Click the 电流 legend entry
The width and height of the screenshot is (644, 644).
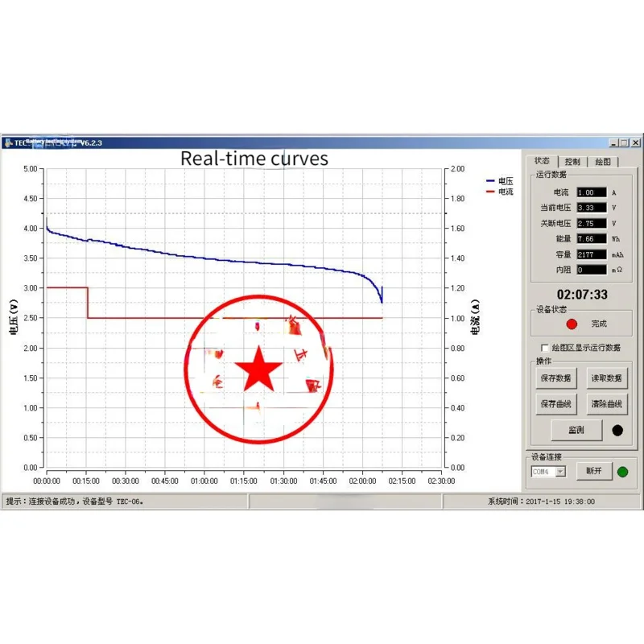[x=499, y=192]
